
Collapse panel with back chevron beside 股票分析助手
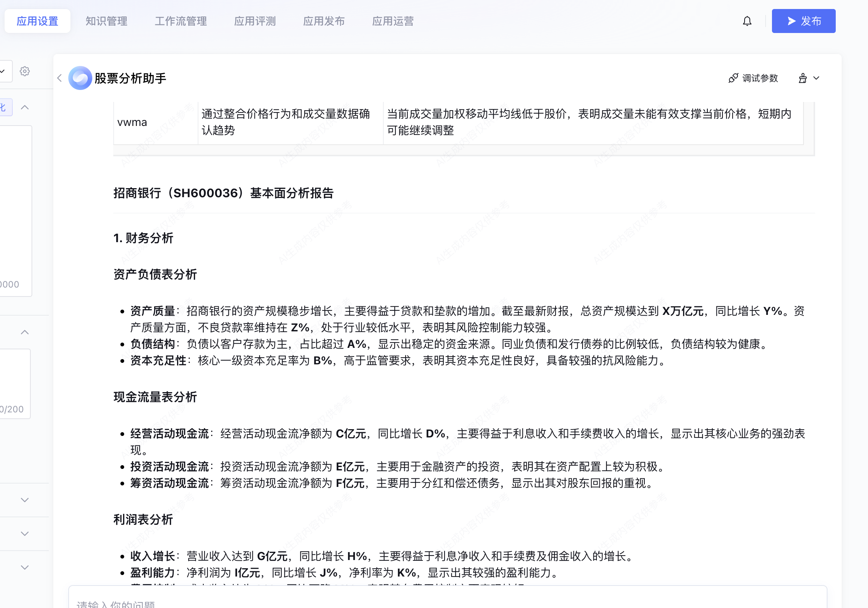click(59, 78)
